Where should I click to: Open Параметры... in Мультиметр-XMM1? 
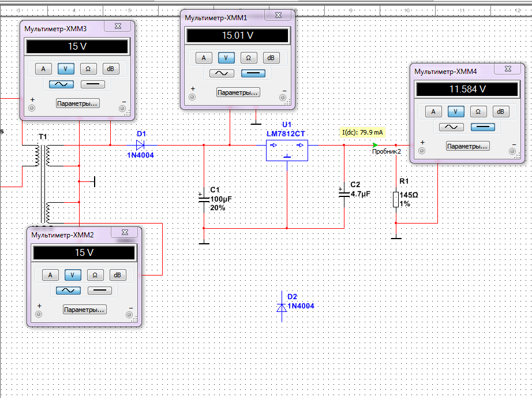(x=238, y=92)
